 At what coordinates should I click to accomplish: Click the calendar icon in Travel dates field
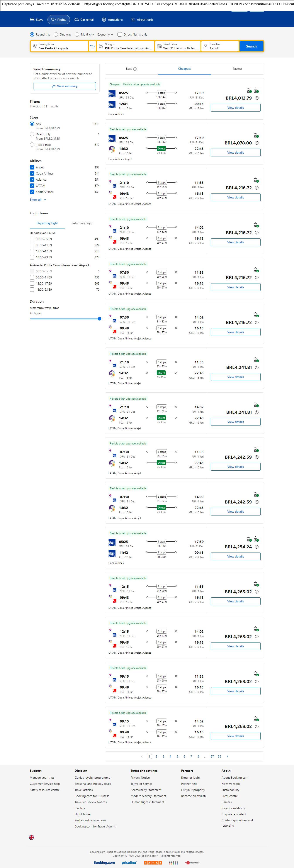159,46
